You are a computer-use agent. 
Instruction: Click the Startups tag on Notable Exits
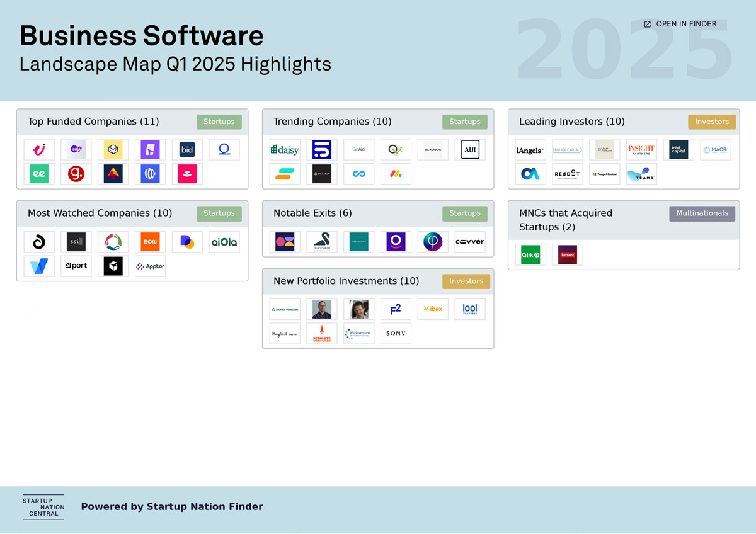(x=465, y=213)
